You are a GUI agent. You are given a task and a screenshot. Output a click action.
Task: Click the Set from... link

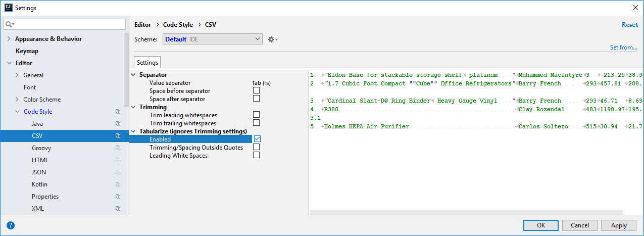pyautogui.click(x=624, y=48)
